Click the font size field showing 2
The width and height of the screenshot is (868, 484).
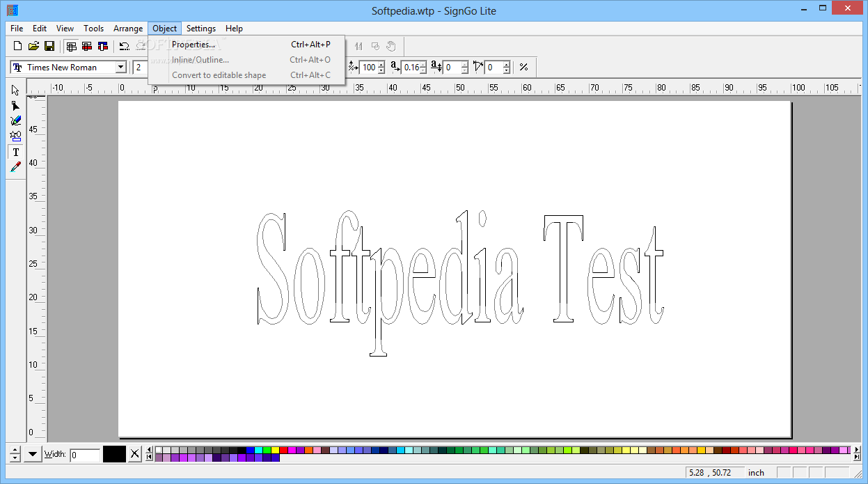click(x=141, y=68)
